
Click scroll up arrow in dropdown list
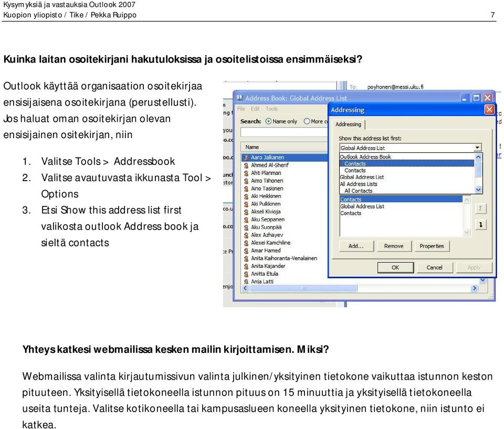(478, 157)
